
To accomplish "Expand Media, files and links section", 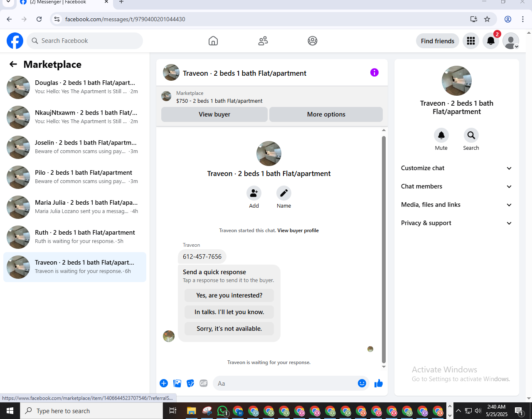I will (x=456, y=205).
